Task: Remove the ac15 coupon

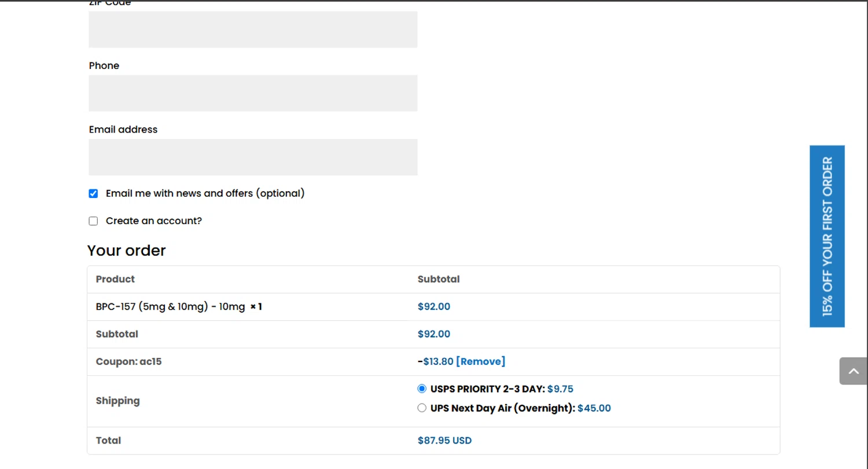Action: 480,362
